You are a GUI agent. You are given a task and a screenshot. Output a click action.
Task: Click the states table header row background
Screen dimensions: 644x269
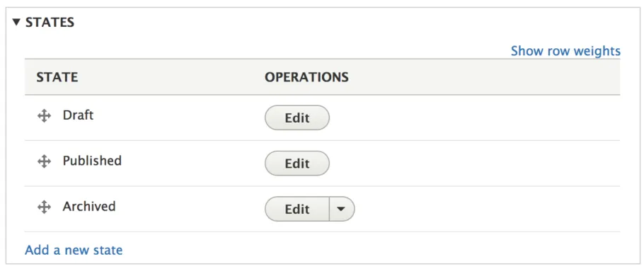[485, 76]
